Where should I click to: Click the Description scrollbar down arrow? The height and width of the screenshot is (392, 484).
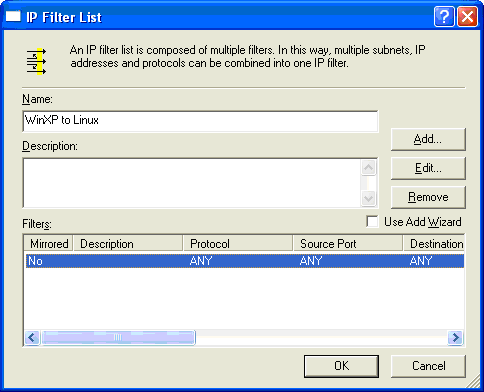369,199
